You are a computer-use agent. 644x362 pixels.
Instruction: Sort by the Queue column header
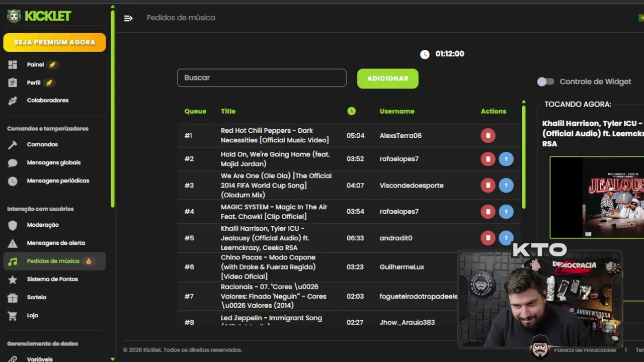coord(195,111)
